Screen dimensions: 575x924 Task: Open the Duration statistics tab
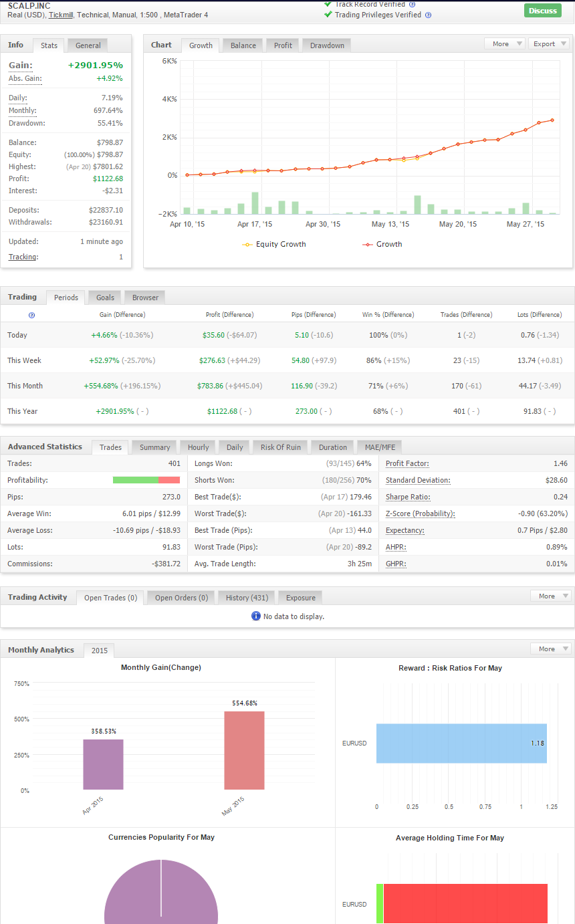(332, 447)
